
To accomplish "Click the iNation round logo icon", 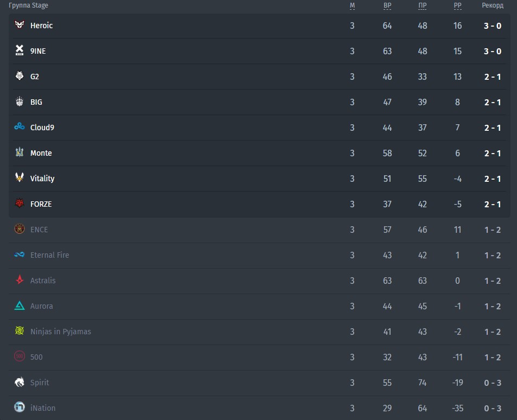I will pyautogui.click(x=20, y=407).
